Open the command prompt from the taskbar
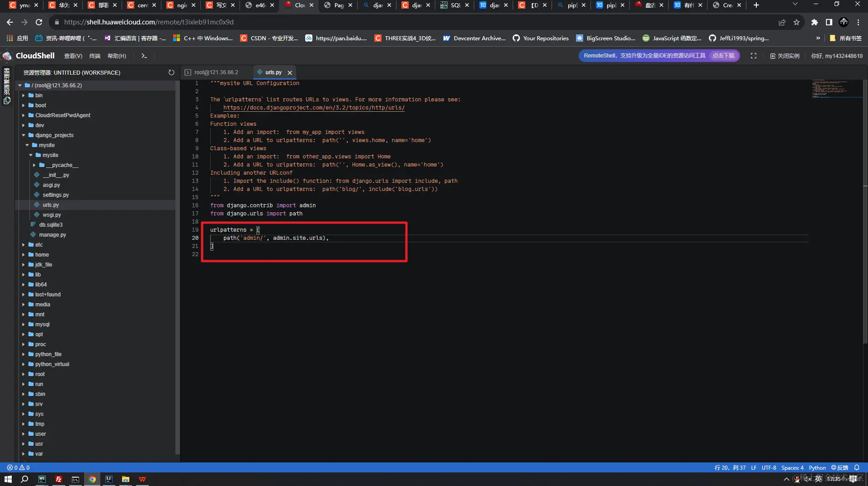Image resolution: width=868 pixels, height=486 pixels. coord(75,479)
